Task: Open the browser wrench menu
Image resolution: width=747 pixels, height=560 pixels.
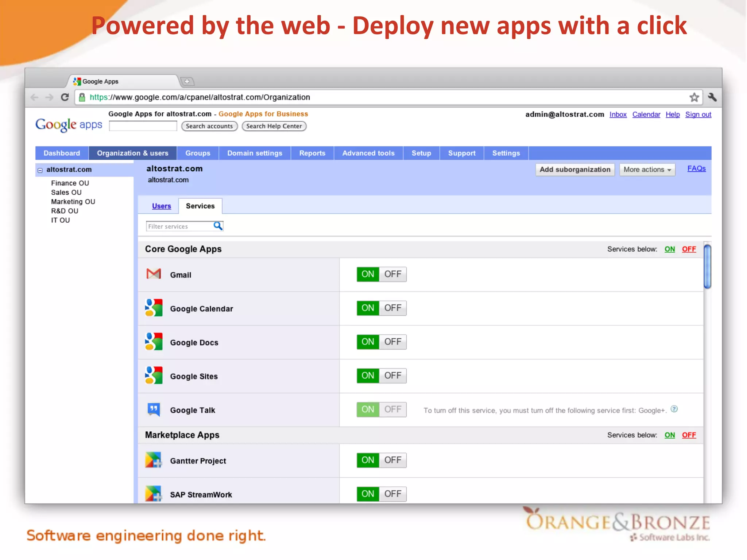Action: pyautogui.click(x=712, y=97)
